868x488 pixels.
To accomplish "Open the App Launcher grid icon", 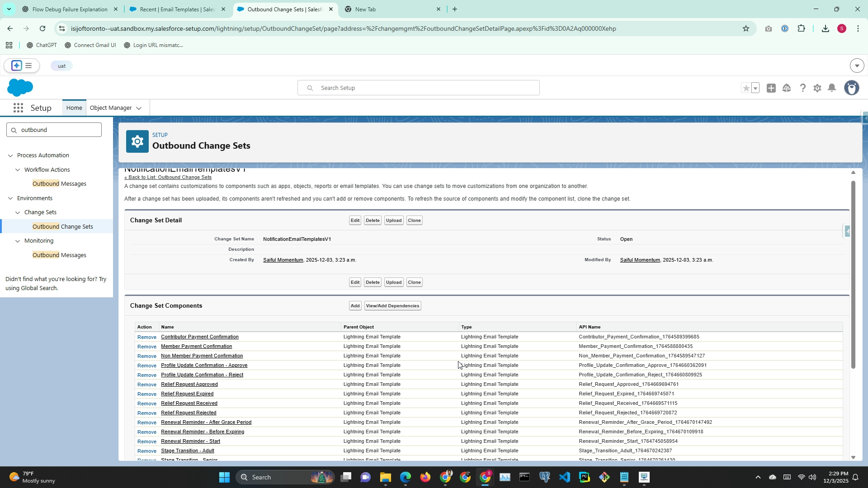I will [x=18, y=108].
